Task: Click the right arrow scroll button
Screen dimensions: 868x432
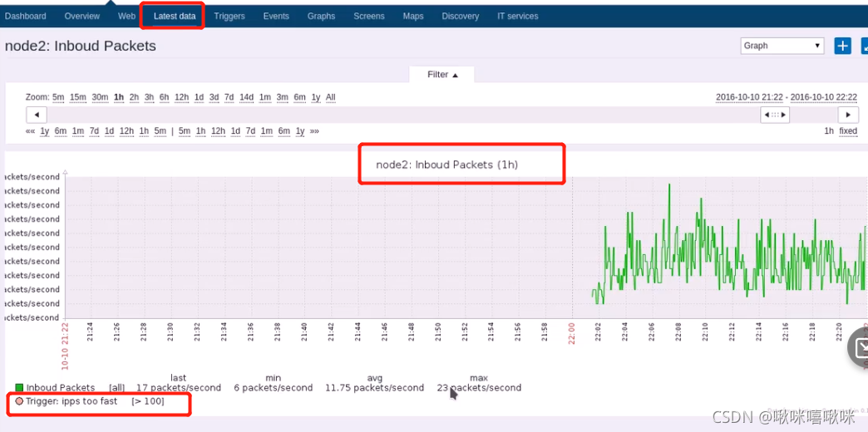Action: (x=848, y=115)
